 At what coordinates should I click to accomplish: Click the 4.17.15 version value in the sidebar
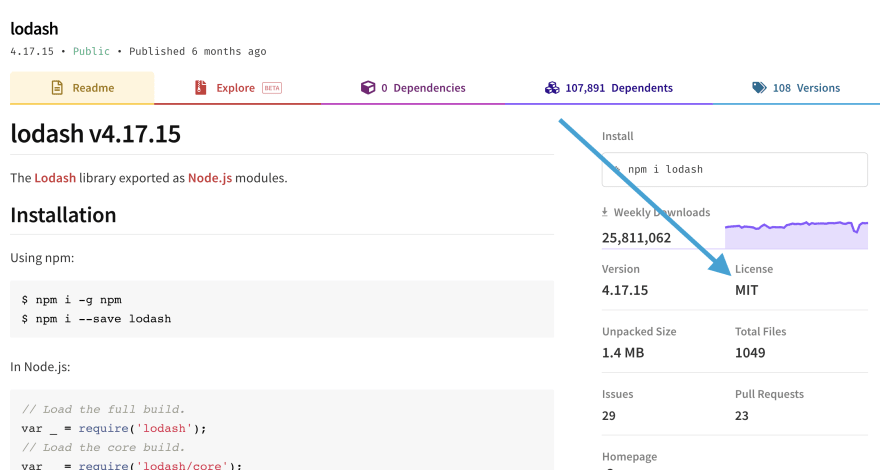625,290
